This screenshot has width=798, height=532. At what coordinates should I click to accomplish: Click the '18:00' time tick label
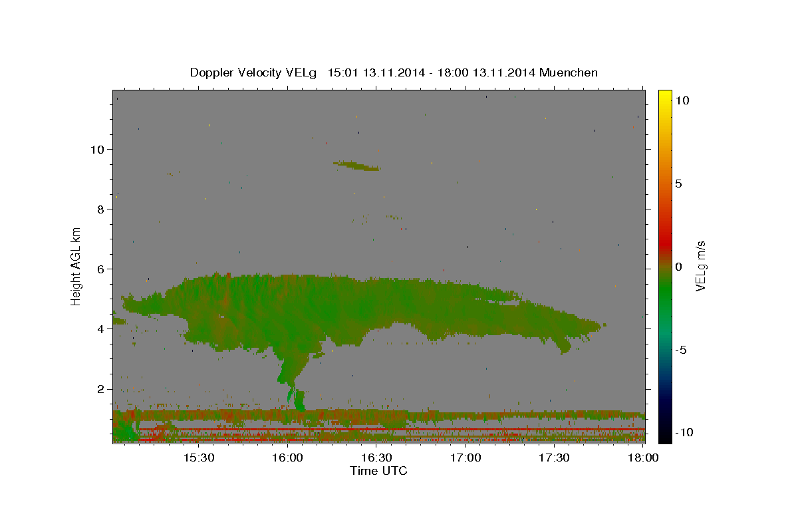[x=643, y=458]
